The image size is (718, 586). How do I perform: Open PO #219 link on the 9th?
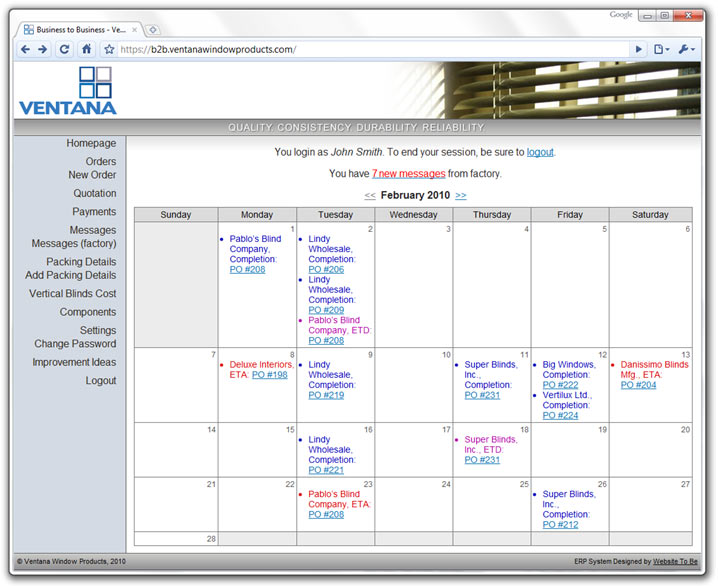point(326,395)
